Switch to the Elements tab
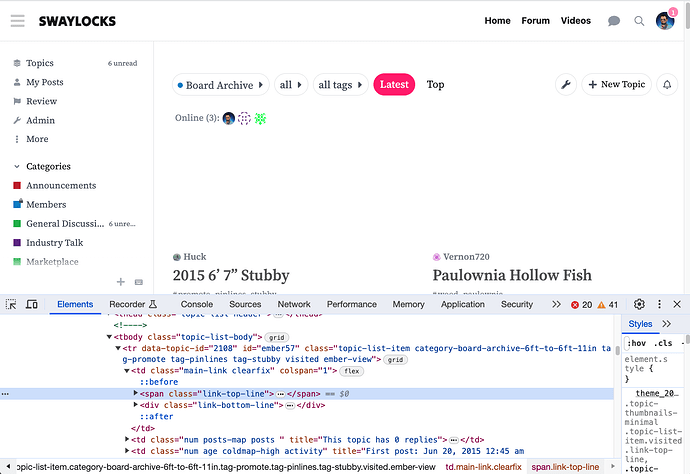This screenshot has height=474, width=690. pos(75,304)
